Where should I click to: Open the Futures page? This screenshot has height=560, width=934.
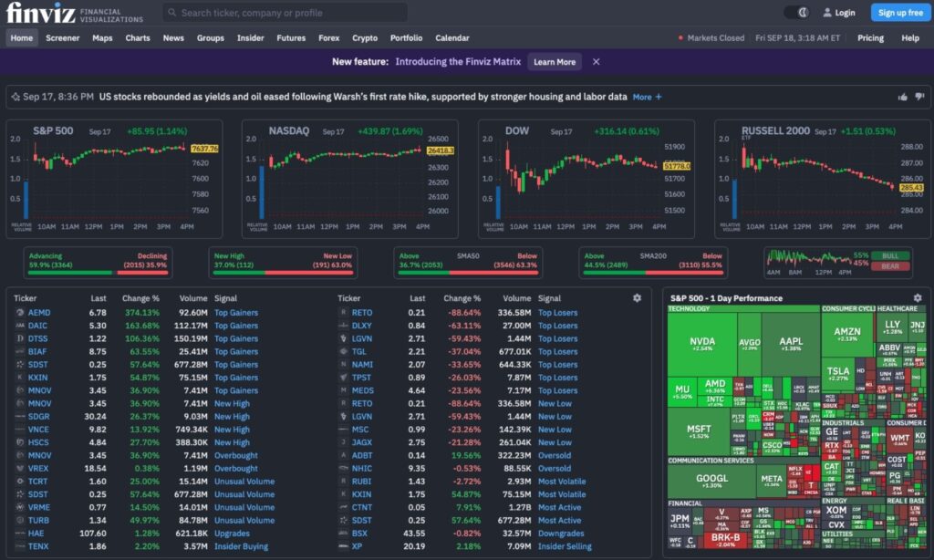291,37
